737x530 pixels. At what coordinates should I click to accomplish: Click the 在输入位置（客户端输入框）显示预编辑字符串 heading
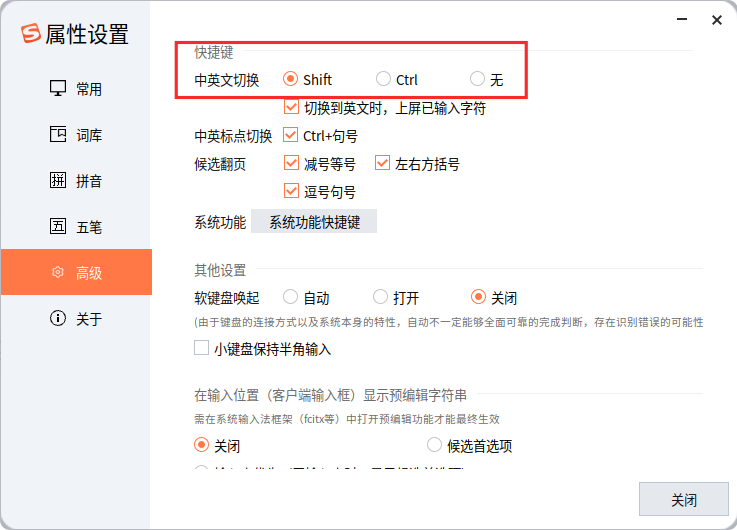pos(330,395)
